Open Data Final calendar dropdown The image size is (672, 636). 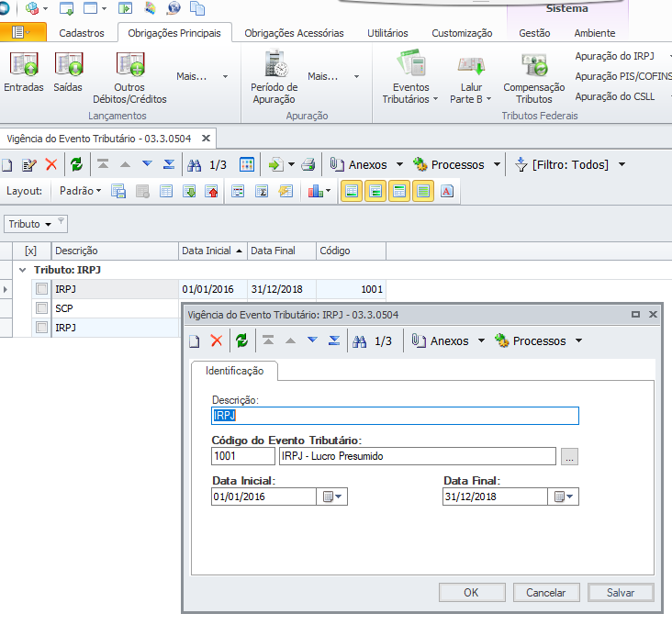coord(564,497)
